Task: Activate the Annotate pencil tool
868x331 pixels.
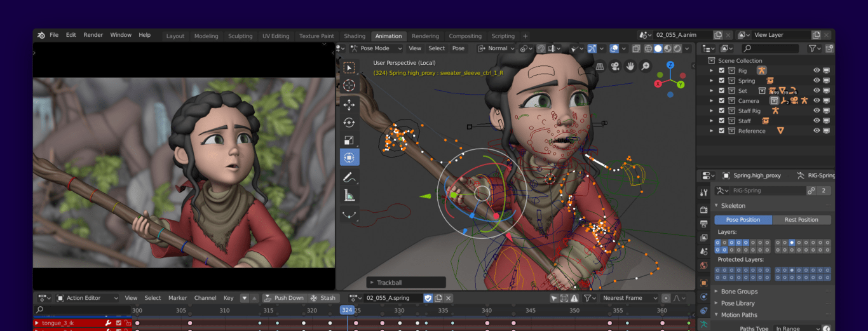Action: coord(349,177)
